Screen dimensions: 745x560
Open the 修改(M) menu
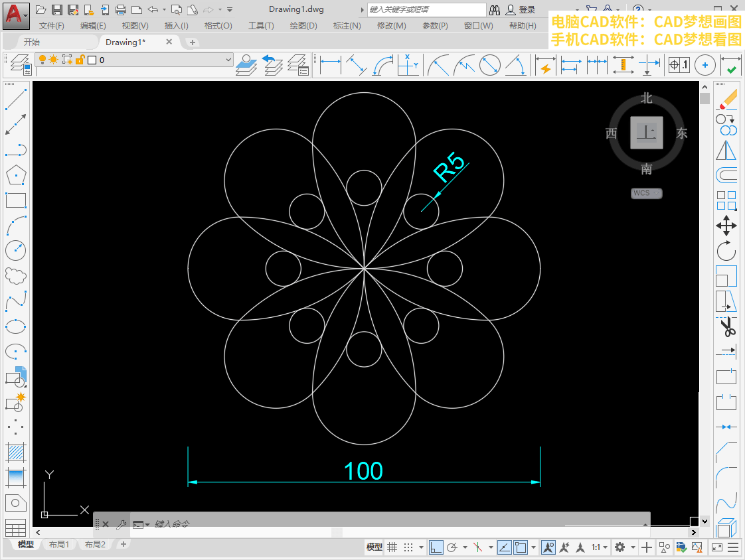click(392, 26)
